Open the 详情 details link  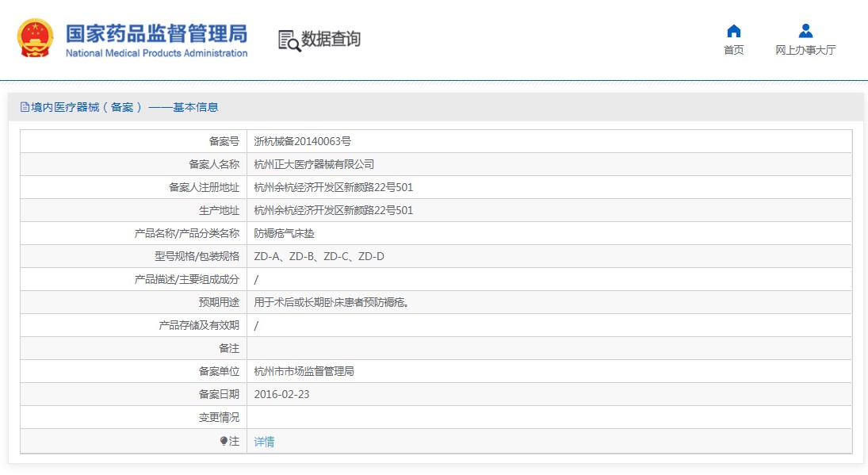(x=264, y=442)
